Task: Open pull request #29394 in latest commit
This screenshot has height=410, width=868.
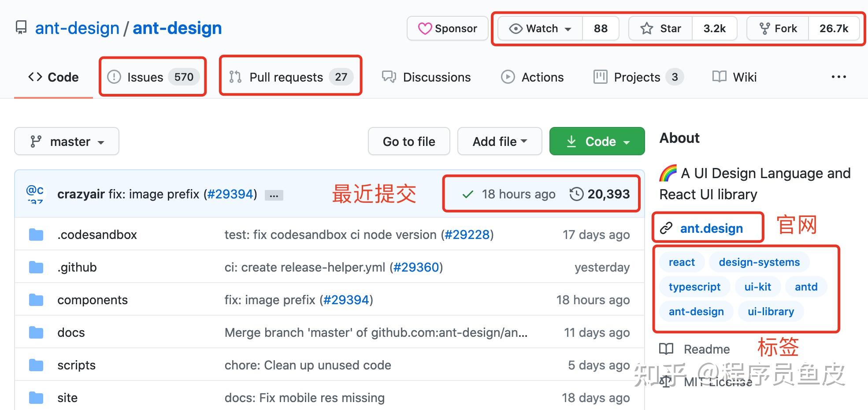Action: 230,194
